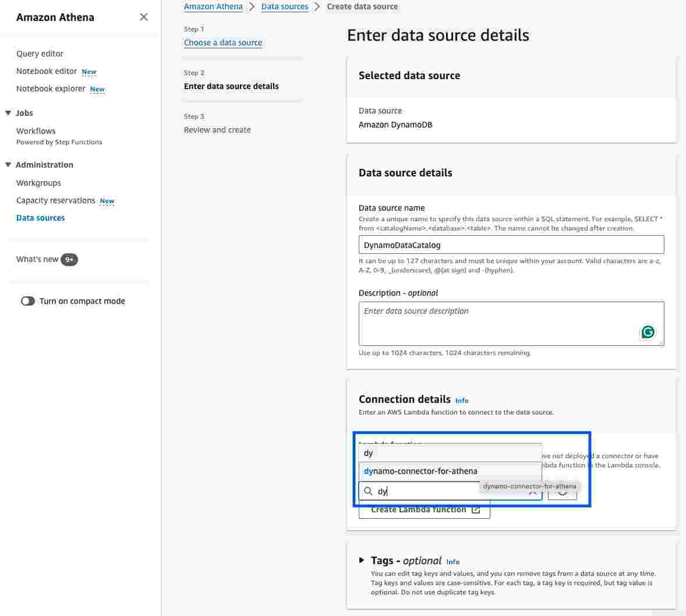Open Info link next to Connection details
The image size is (686, 616).
tap(462, 401)
